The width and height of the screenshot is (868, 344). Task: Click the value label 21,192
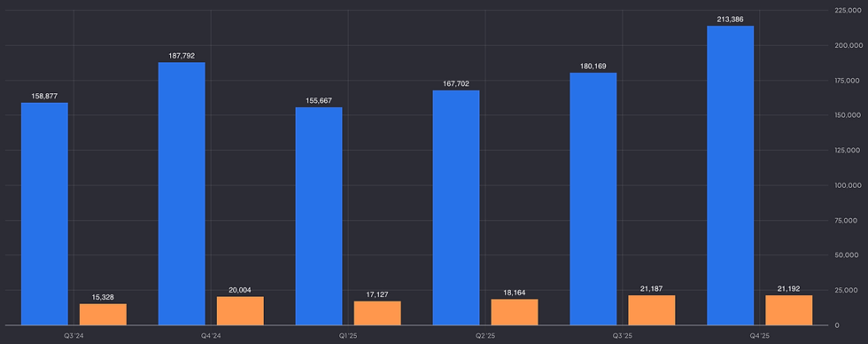pos(789,289)
